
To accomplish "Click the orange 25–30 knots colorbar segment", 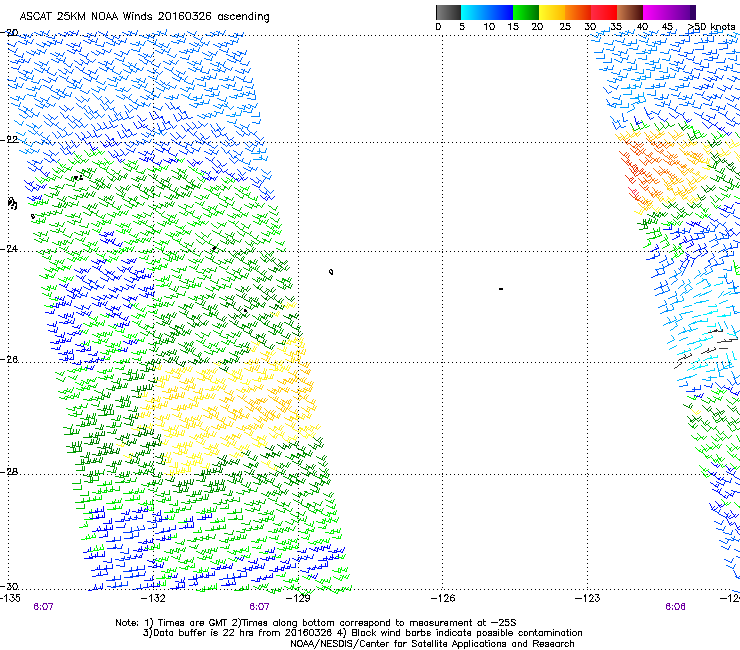I will pyautogui.click(x=578, y=12).
